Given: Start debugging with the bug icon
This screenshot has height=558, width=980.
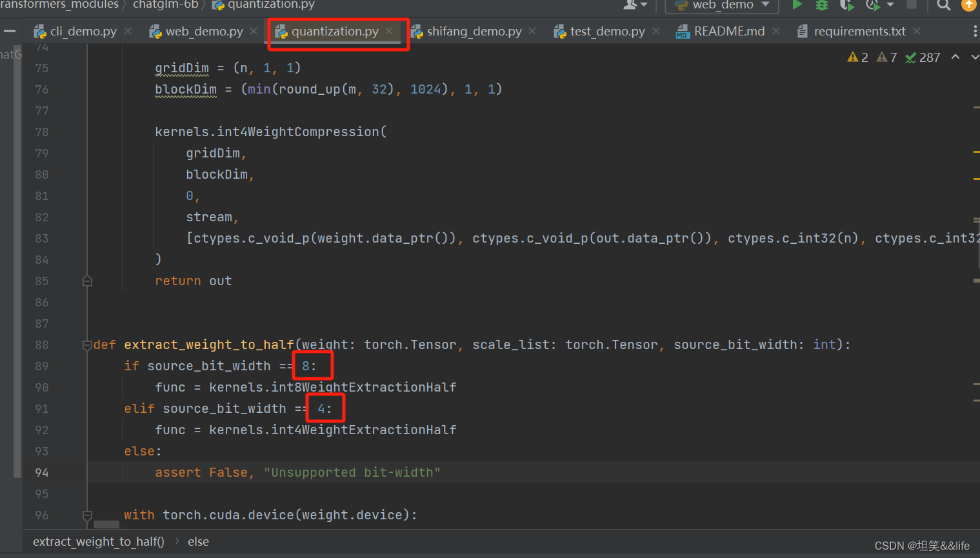Looking at the screenshot, I should (x=822, y=5).
